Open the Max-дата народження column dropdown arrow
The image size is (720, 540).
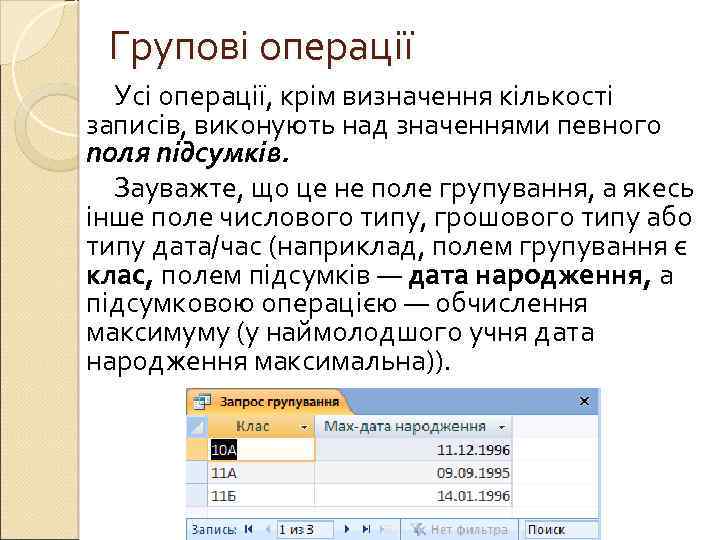502,427
